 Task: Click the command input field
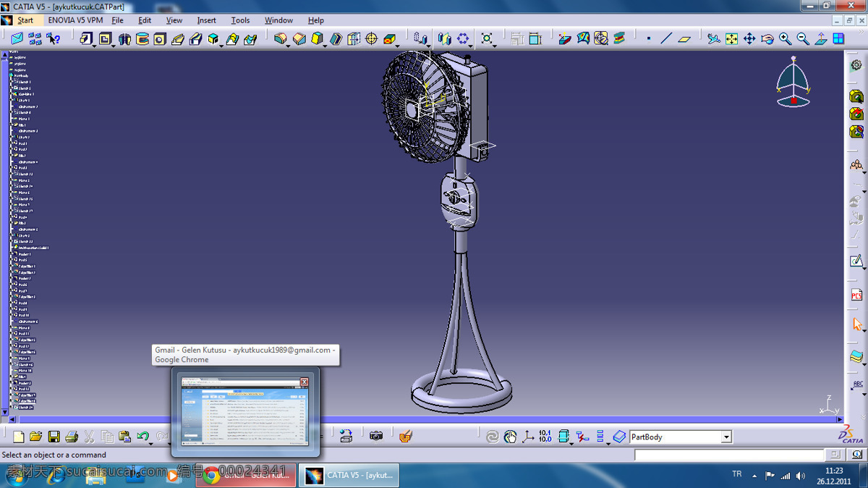pyautogui.click(x=729, y=455)
